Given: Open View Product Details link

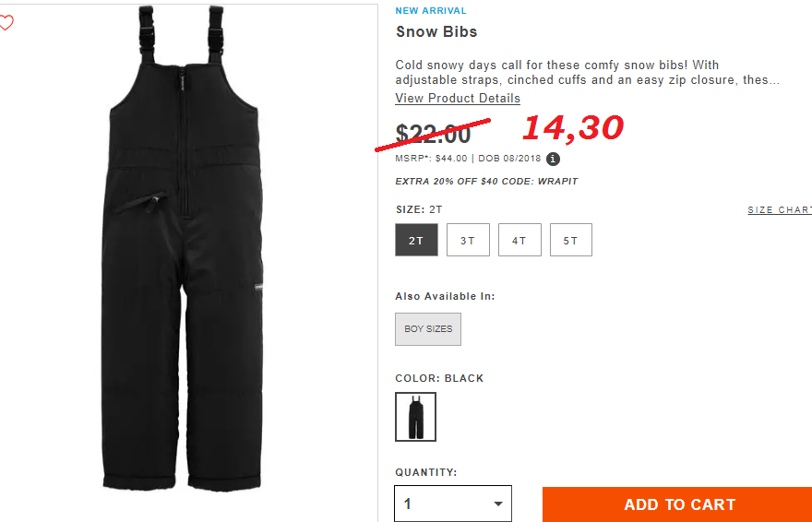Looking at the screenshot, I should (x=458, y=99).
